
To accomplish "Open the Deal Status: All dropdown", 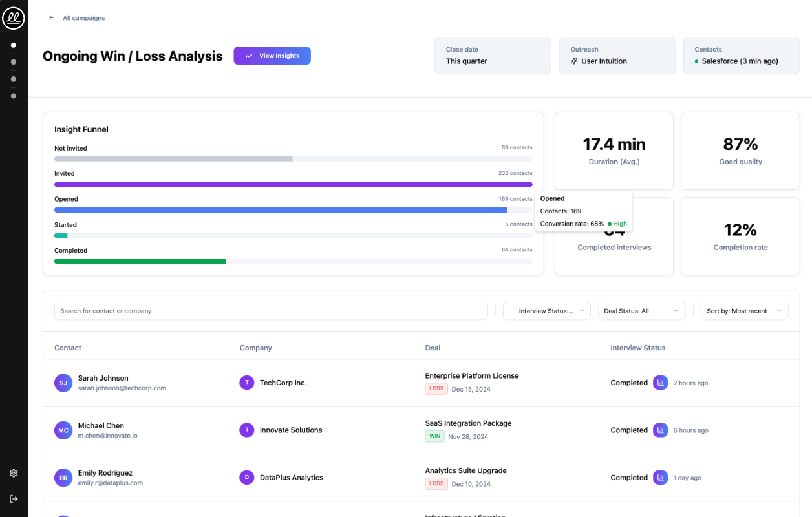I will tap(641, 311).
